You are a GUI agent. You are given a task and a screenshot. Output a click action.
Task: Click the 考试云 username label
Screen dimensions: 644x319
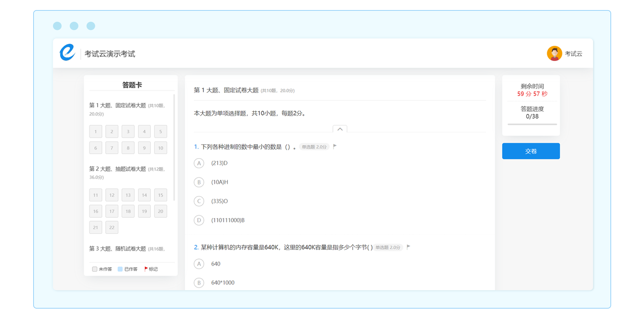[573, 54]
